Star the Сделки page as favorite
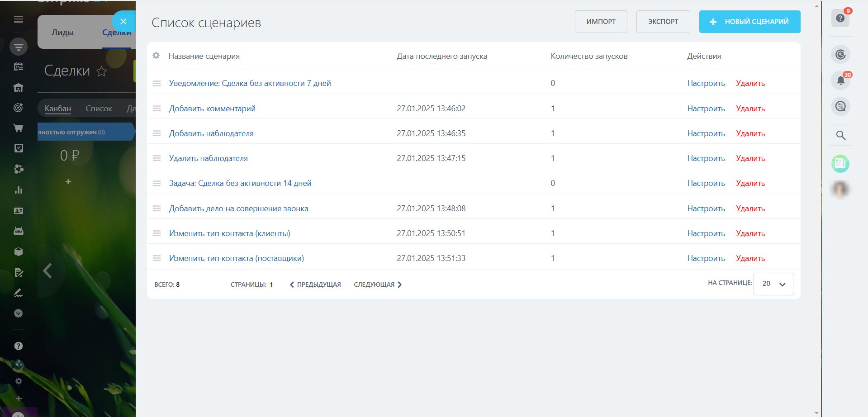 (102, 71)
